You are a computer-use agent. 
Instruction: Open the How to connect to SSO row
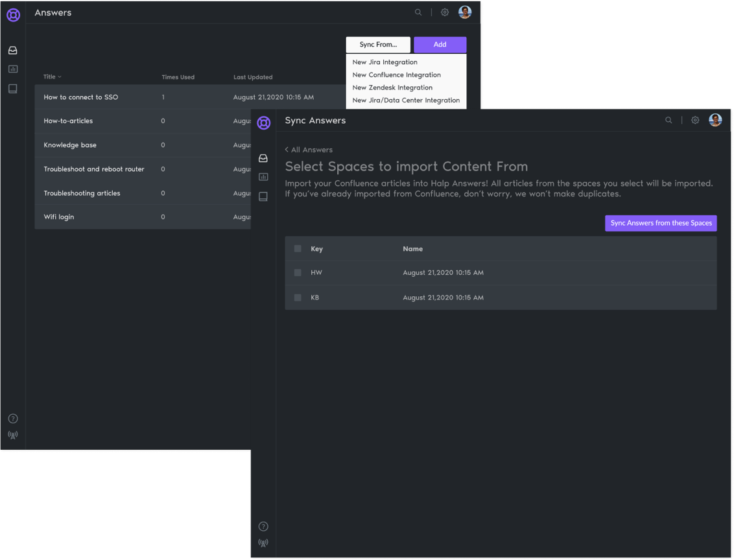81,97
